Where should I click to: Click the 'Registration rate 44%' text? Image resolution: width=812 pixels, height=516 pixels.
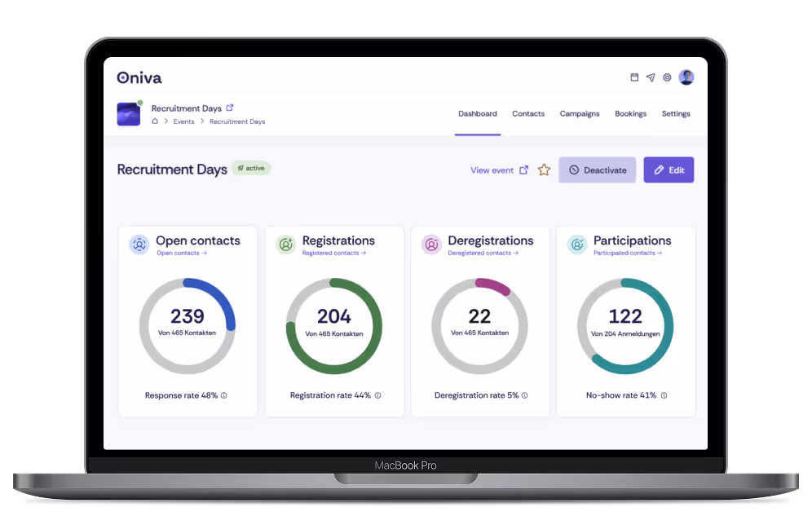click(330, 395)
